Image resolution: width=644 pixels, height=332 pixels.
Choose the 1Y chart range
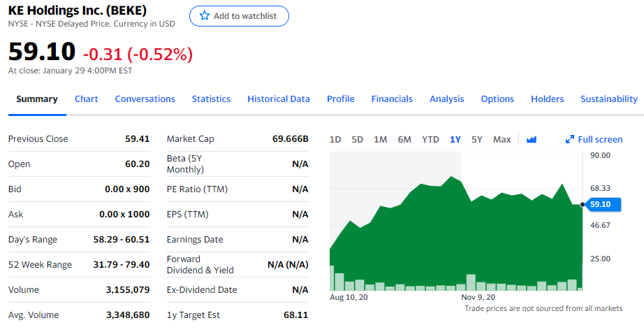[x=455, y=140]
